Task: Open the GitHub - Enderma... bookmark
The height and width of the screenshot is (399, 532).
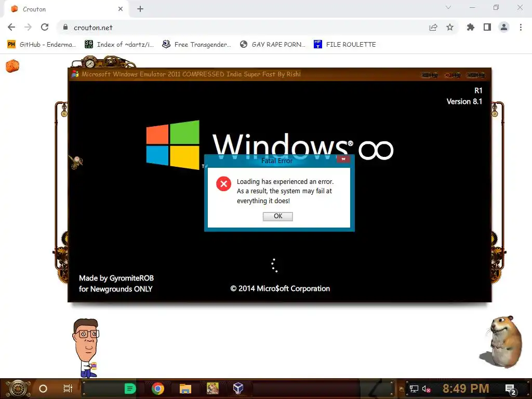Action: point(42,45)
